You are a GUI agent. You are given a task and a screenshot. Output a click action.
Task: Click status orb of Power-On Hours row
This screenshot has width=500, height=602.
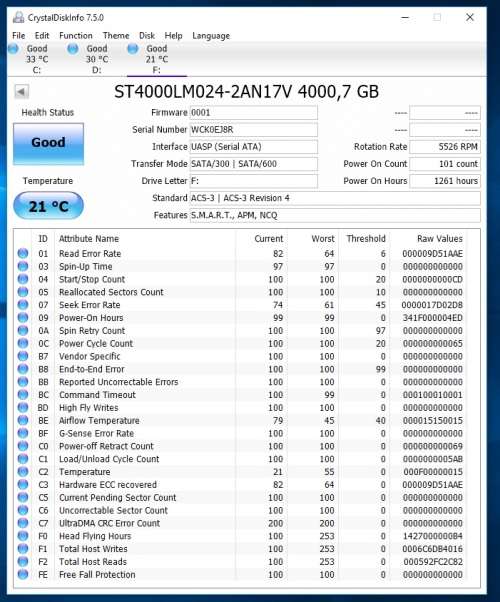point(23,318)
